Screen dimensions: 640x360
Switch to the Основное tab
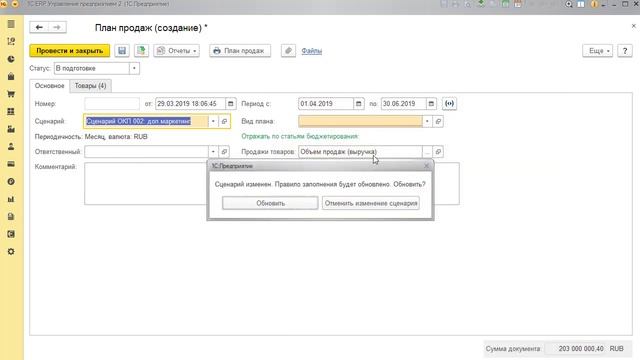pos(49,86)
